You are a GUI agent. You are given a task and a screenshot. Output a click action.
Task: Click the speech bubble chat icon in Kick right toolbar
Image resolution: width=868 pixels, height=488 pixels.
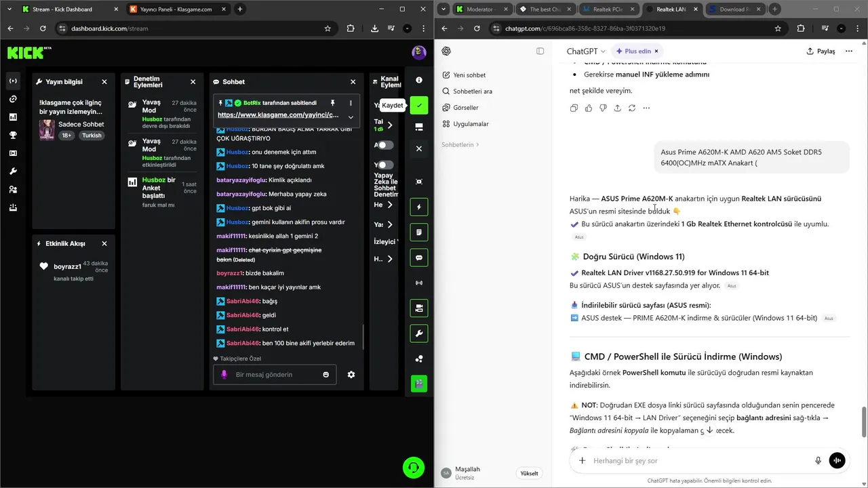tap(419, 258)
